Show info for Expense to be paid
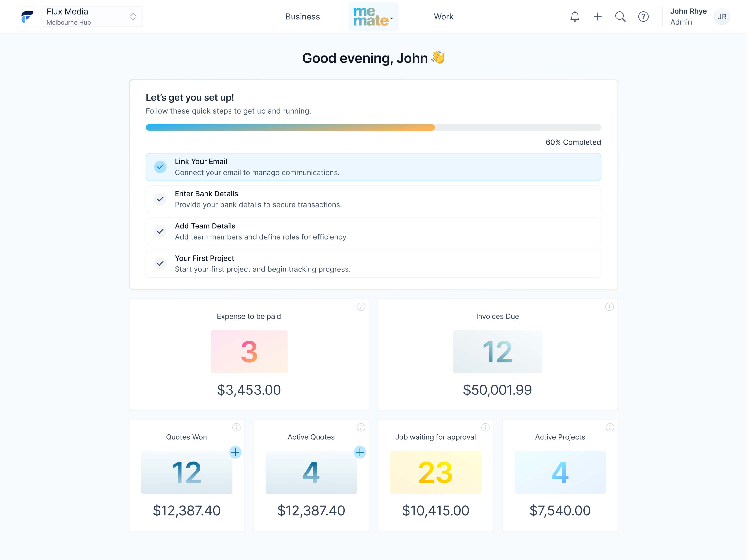 coord(361,307)
